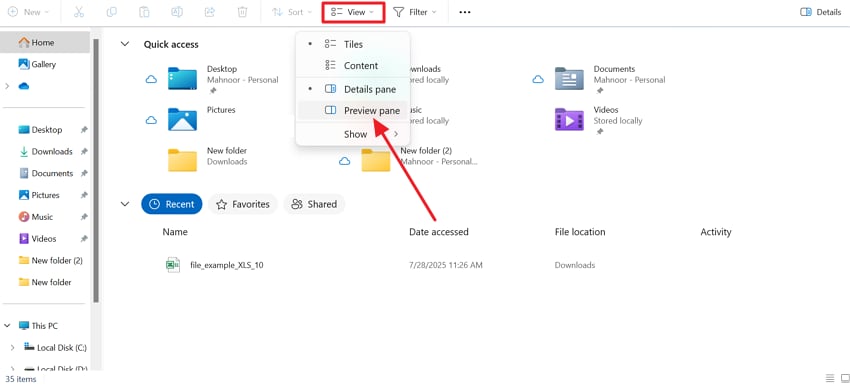This screenshot has height=386, width=850.
Task: Switch to the Favorites tab
Action: point(243,204)
